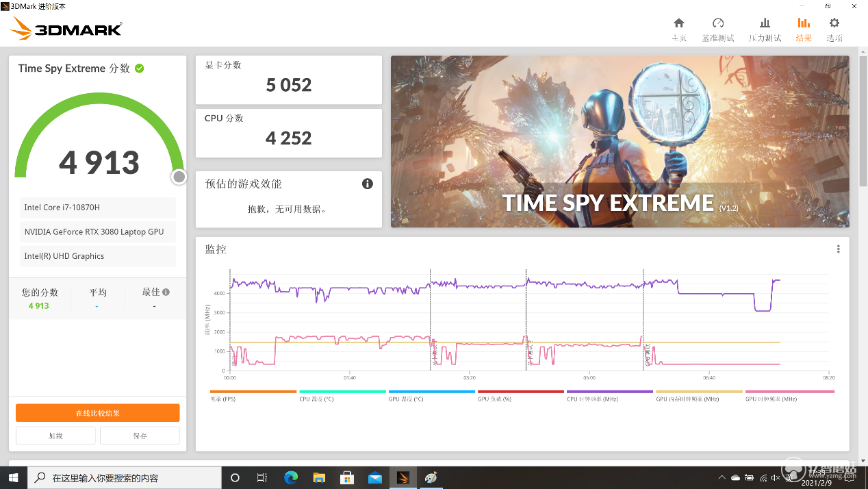Open the Paint app taskbar icon
868x489 pixels.
click(431, 477)
